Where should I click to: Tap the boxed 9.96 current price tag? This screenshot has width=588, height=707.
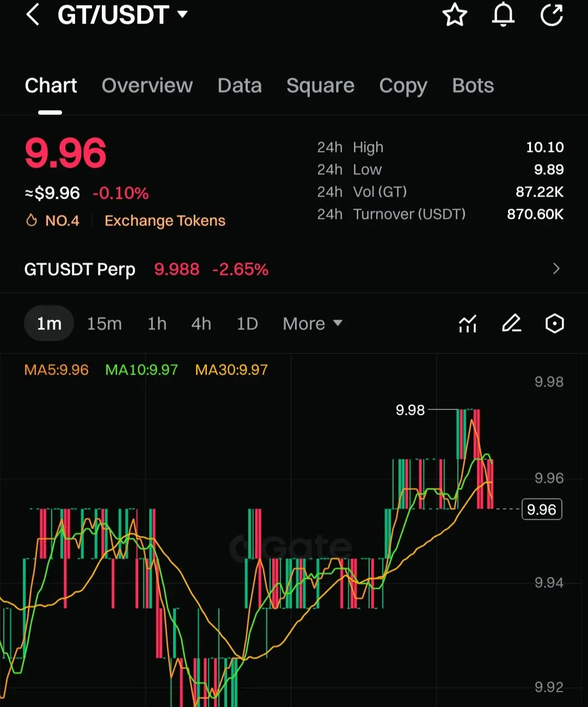[542, 509]
